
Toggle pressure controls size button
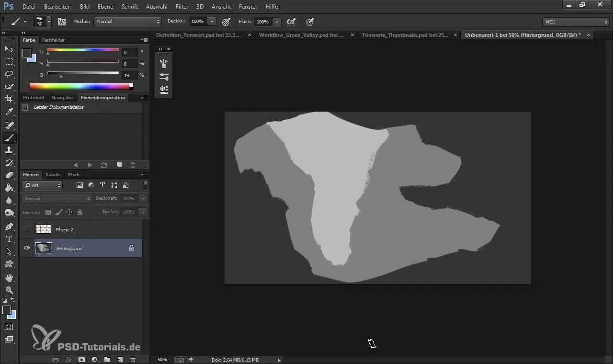(x=310, y=22)
